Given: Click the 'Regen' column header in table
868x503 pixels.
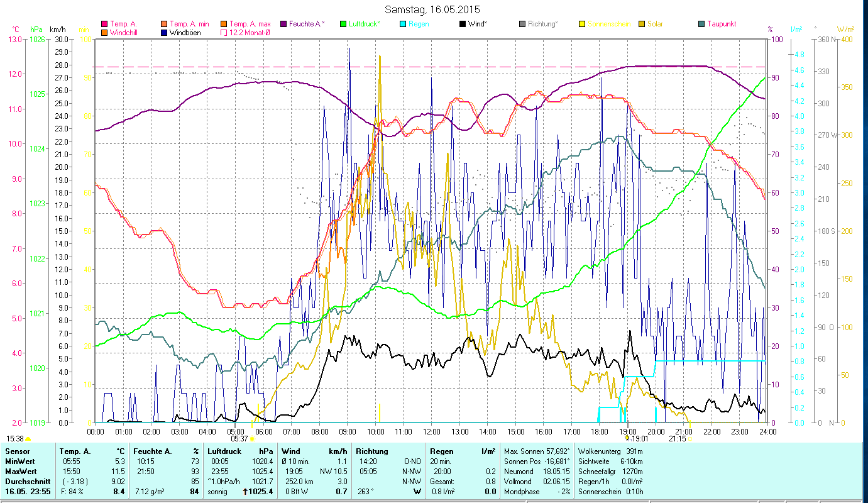Looking at the screenshot, I should click(441, 451).
